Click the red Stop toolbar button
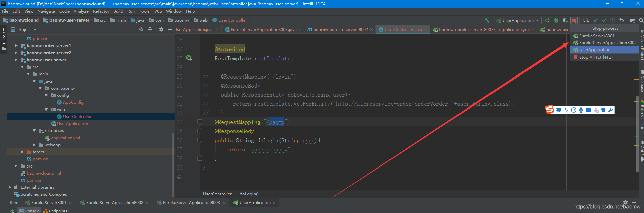 [x=574, y=20]
